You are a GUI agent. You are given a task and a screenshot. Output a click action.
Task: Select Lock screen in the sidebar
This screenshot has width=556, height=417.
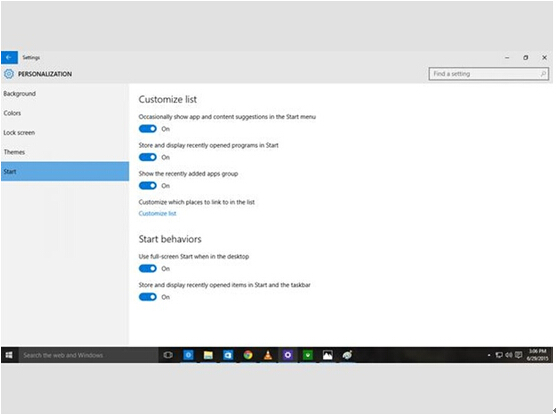click(65, 133)
